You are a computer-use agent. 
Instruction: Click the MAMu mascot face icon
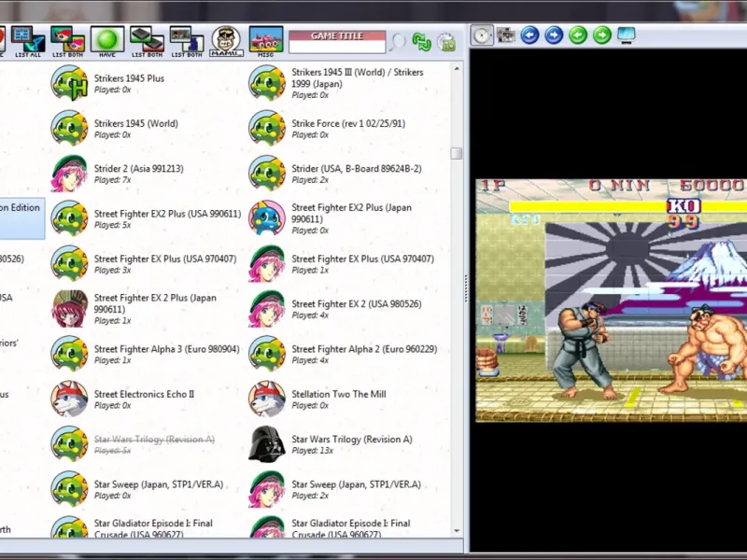tap(226, 41)
